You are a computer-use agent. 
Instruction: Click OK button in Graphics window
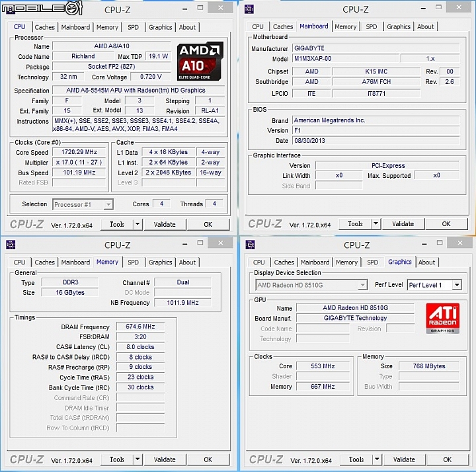[x=448, y=459]
